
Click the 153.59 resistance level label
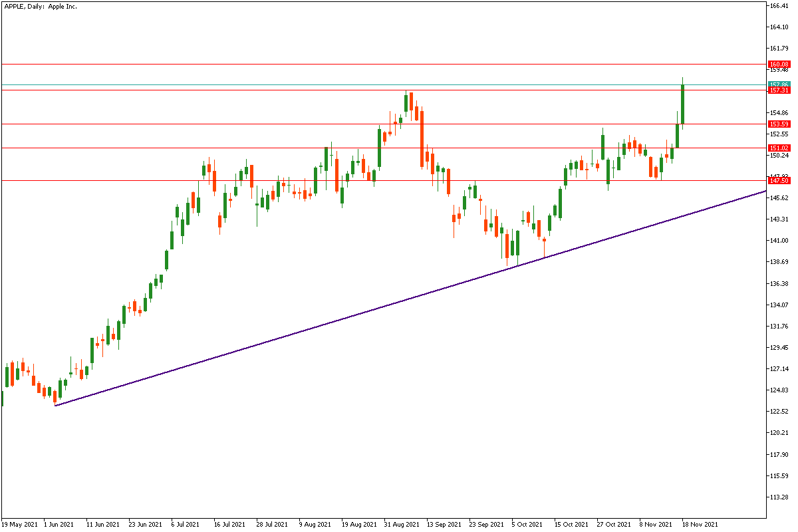[778, 124]
